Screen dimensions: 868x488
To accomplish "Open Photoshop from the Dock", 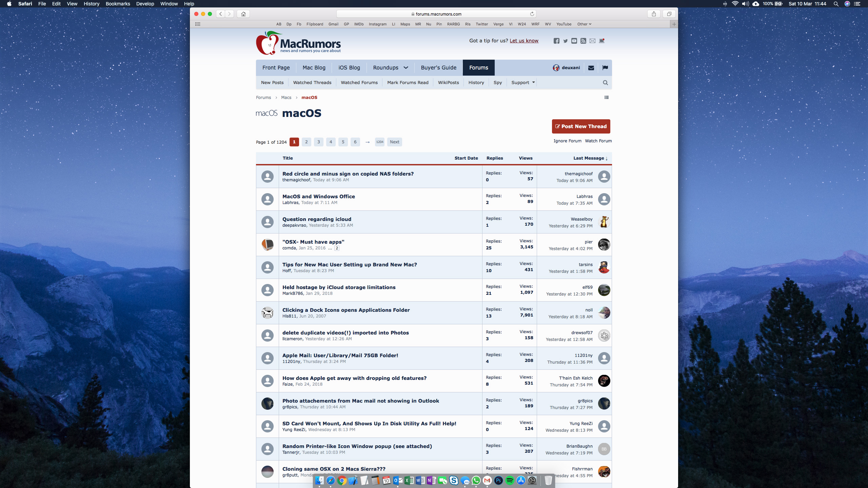I will coord(498,480).
